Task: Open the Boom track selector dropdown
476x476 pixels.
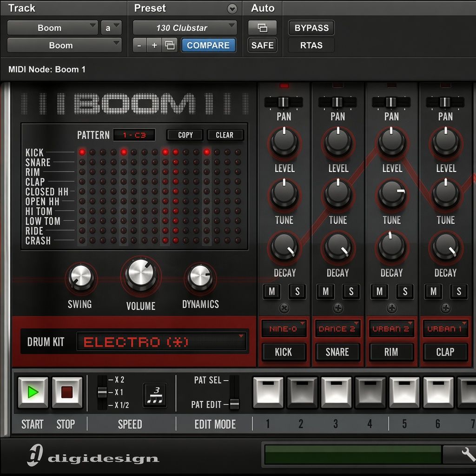Action: (x=52, y=28)
